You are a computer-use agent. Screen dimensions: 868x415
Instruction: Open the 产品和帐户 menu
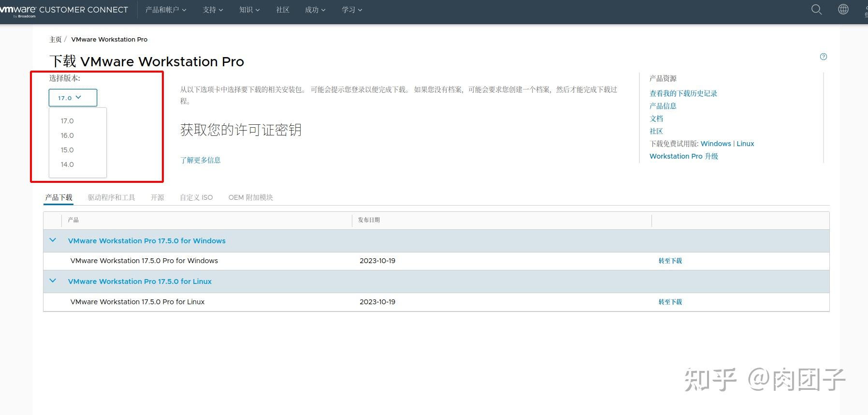(166, 10)
